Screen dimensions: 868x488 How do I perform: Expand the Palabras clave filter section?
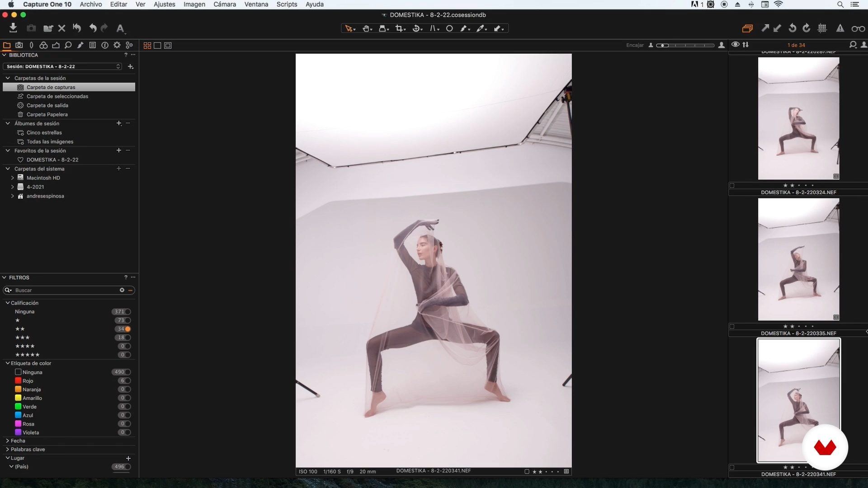coord(8,449)
